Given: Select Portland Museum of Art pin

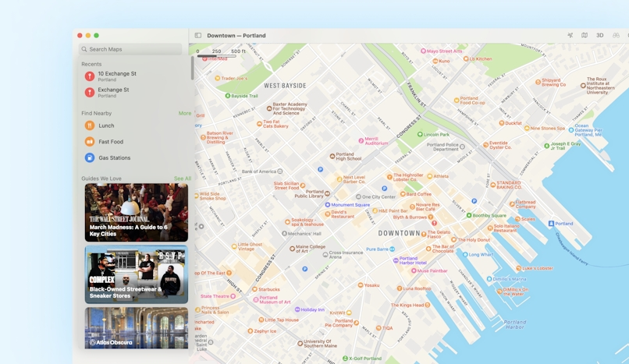Looking at the screenshot, I should click(256, 299).
